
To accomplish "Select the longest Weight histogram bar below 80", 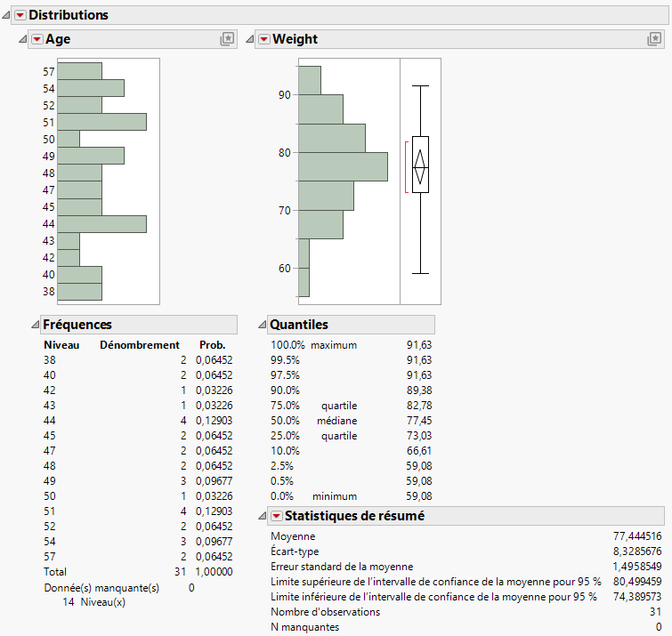I will pyautogui.click(x=343, y=166).
